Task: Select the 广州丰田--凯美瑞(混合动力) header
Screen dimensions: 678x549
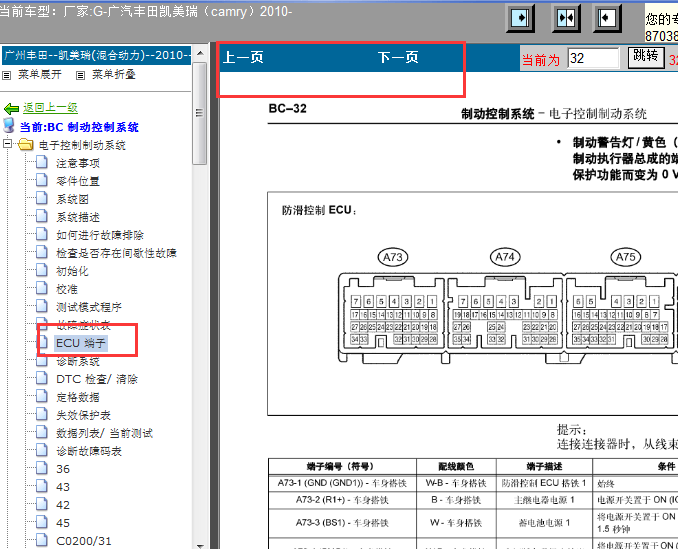Action: [x=96, y=55]
